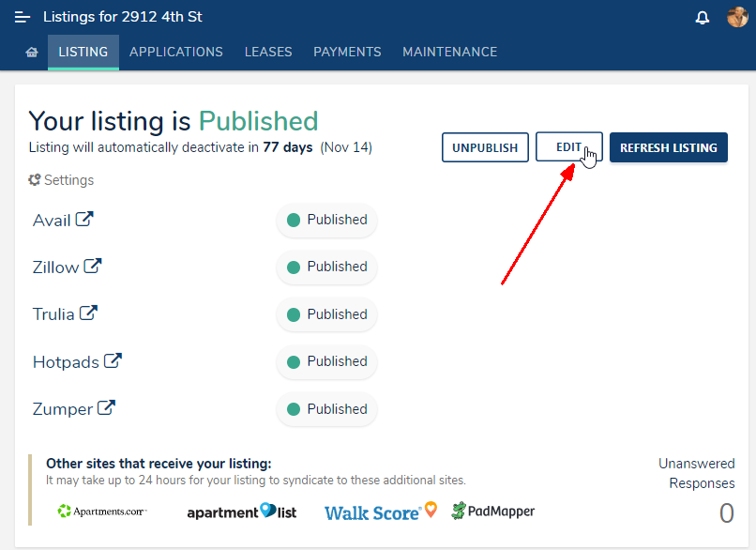
Task: Click the Apartments.com logo
Action: [102, 512]
